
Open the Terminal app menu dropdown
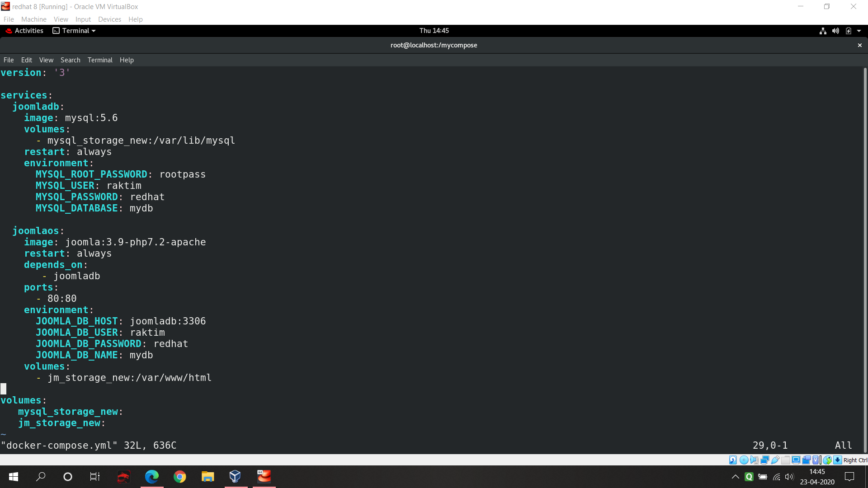point(75,31)
